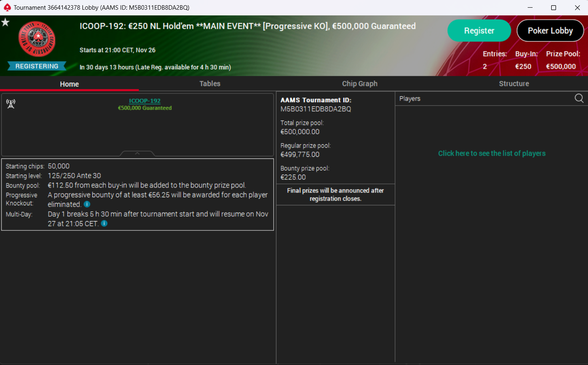Click the Starting chips 50,000 value
Image resolution: width=588 pixels, height=365 pixels.
(59, 166)
